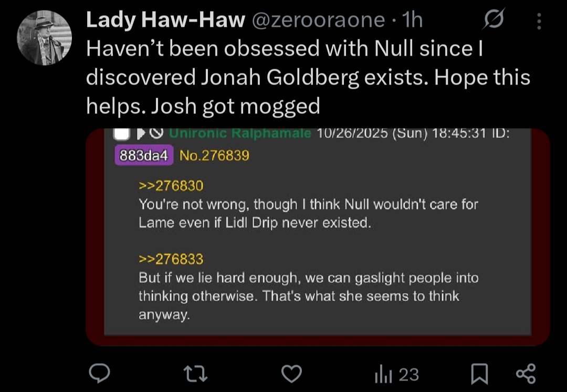
Task: View post analytics showing 23 views
Action: pos(396,374)
